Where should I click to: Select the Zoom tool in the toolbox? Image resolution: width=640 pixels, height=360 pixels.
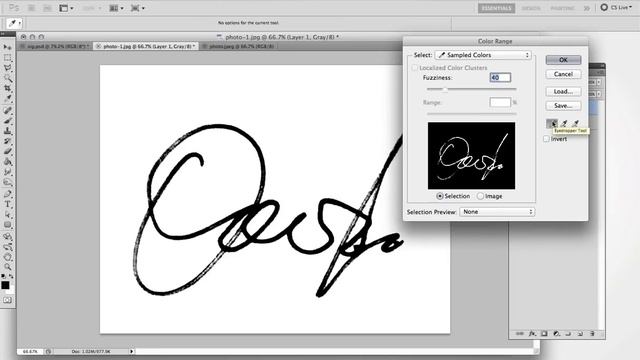point(7,267)
